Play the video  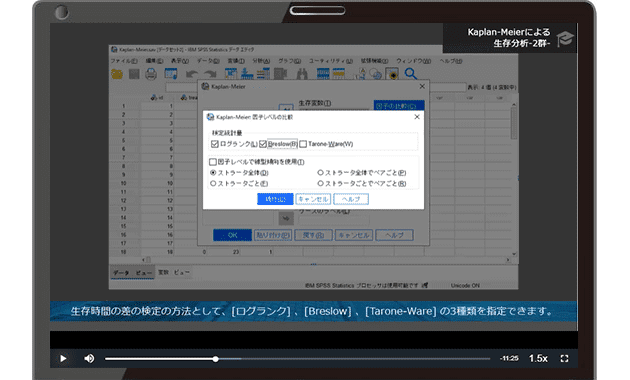pyautogui.click(x=63, y=358)
